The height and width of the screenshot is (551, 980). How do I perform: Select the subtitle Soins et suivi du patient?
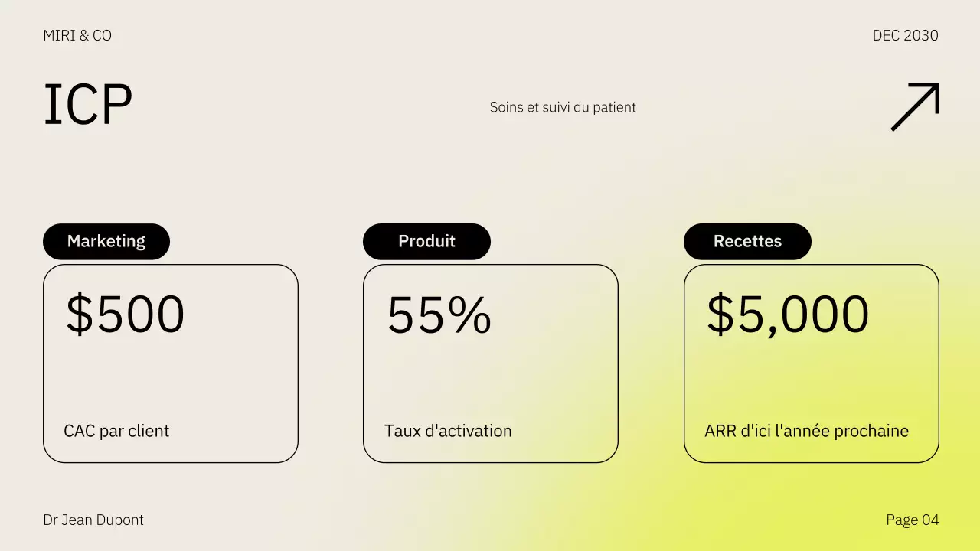point(563,107)
